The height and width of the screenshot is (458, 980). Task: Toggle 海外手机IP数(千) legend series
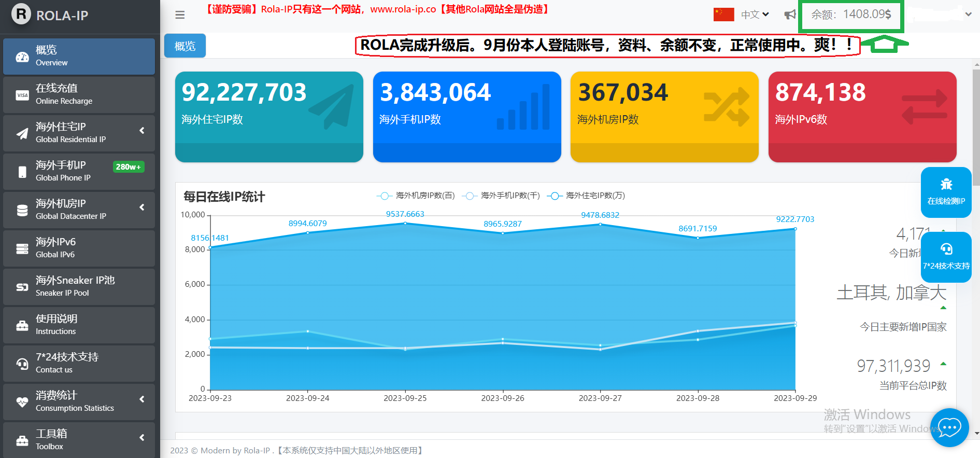point(501,196)
